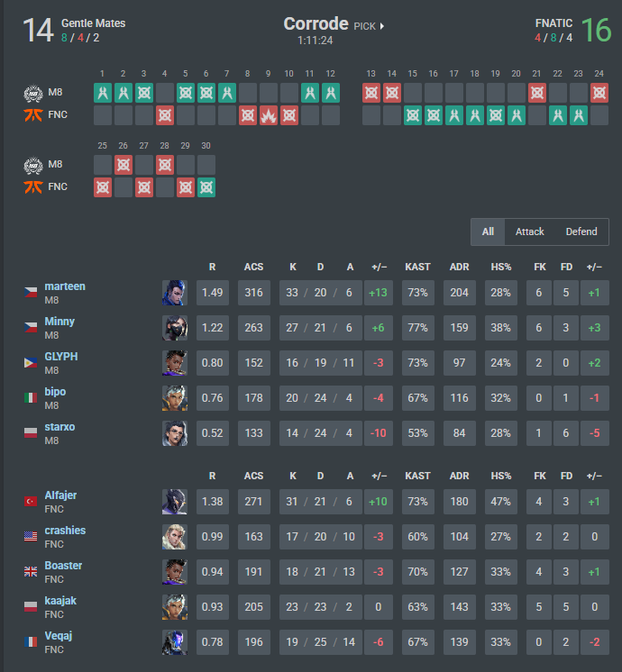Click marteen's +13 kill differential
The image size is (622, 672).
[379, 293]
